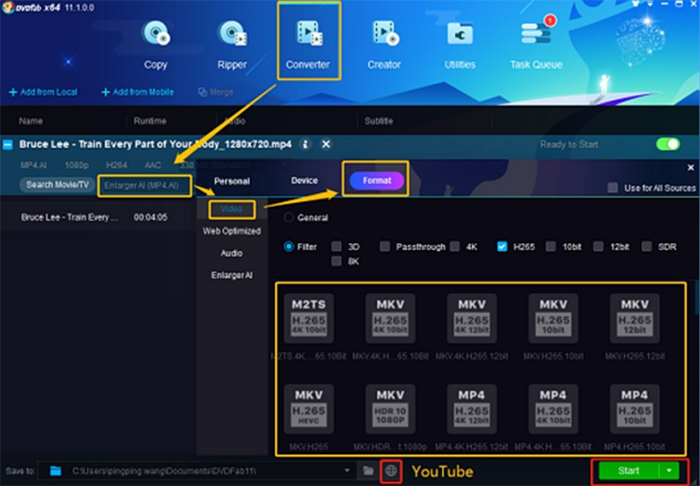Open the Converter module

pyautogui.click(x=308, y=45)
